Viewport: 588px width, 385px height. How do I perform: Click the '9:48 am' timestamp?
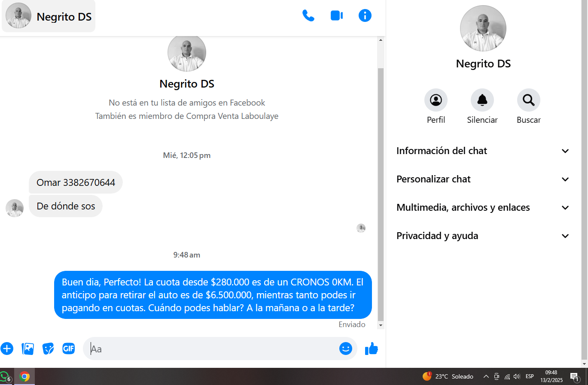(187, 255)
